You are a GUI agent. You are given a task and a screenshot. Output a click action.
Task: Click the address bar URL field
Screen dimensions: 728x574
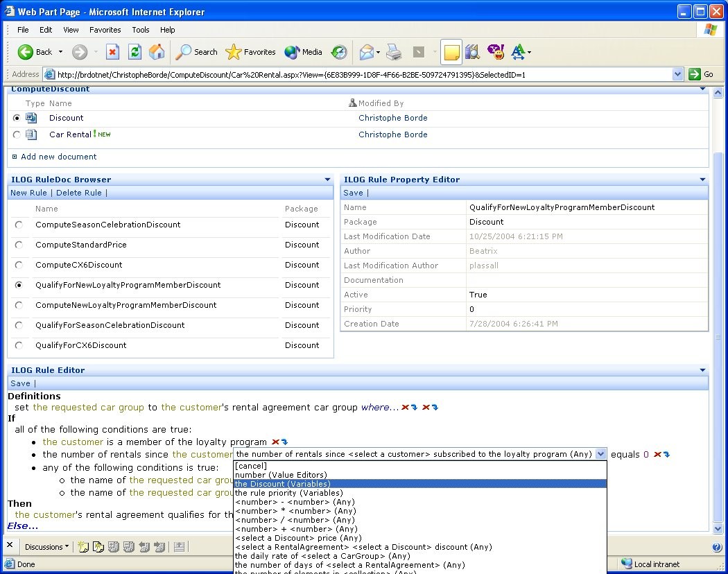pos(363,74)
